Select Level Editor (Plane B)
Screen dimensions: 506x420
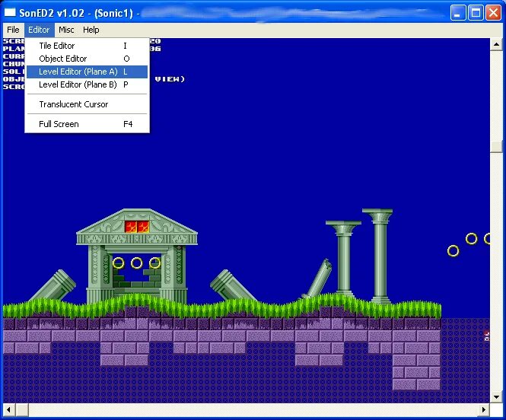point(87,84)
